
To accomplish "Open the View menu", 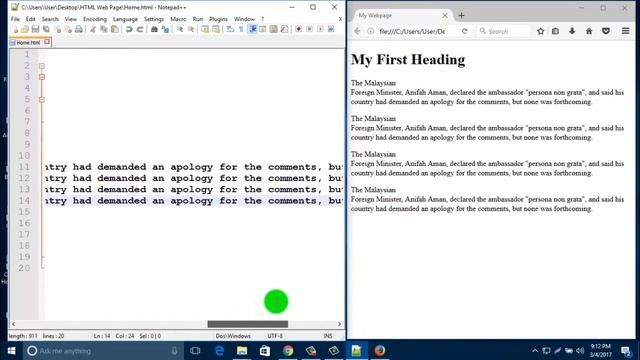I will [x=71, y=19].
